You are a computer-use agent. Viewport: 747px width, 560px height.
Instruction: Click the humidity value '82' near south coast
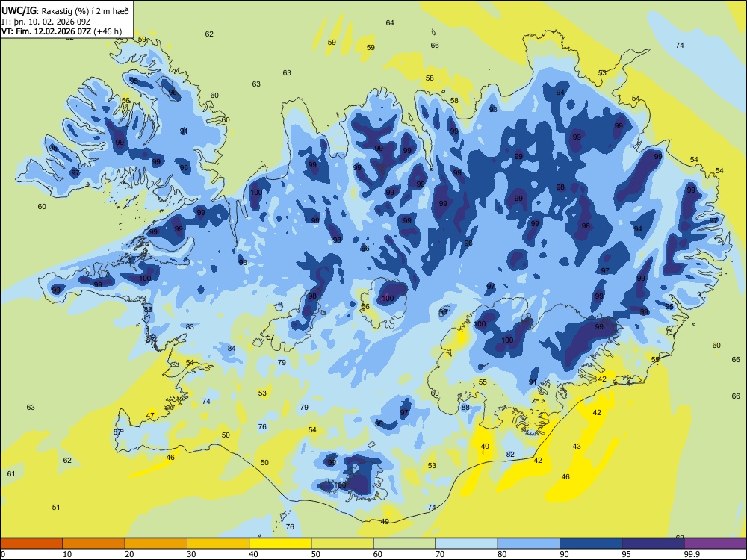point(511,455)
